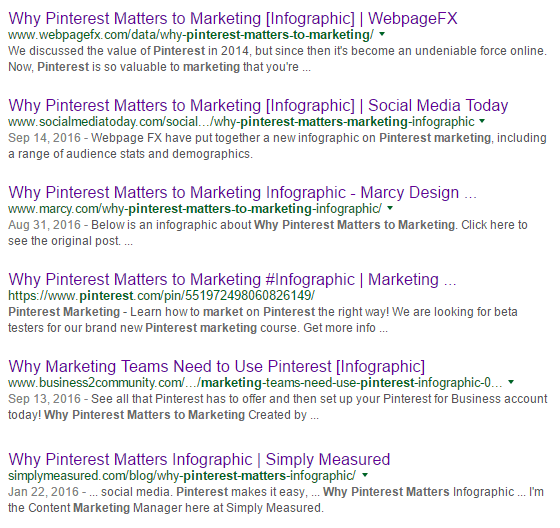Image resolution: width=560 pixels, height=528 pixels.
Task: Expand dropdown arrow next to webpagefx.com URL
Action: (382, 34)
